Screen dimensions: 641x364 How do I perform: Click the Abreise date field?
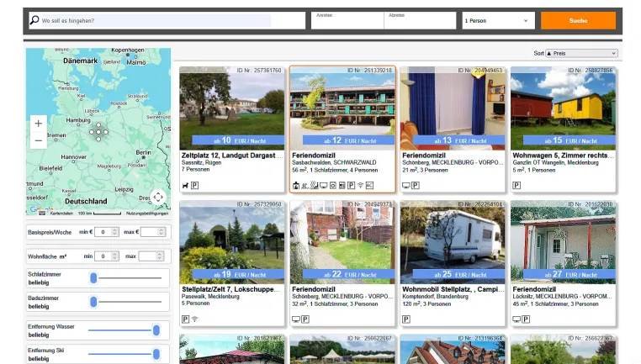421,20
